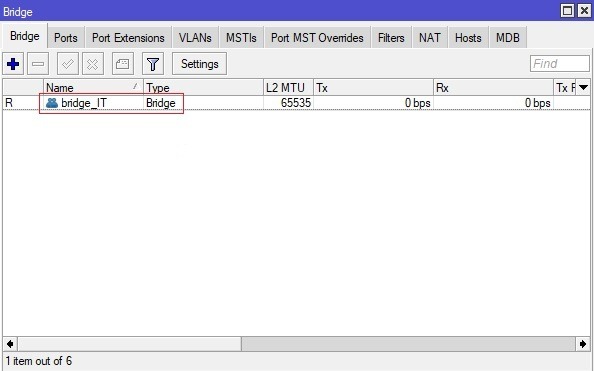Open the VLANs tab
This screenshot has width=594, height=371.
(195, 38)
